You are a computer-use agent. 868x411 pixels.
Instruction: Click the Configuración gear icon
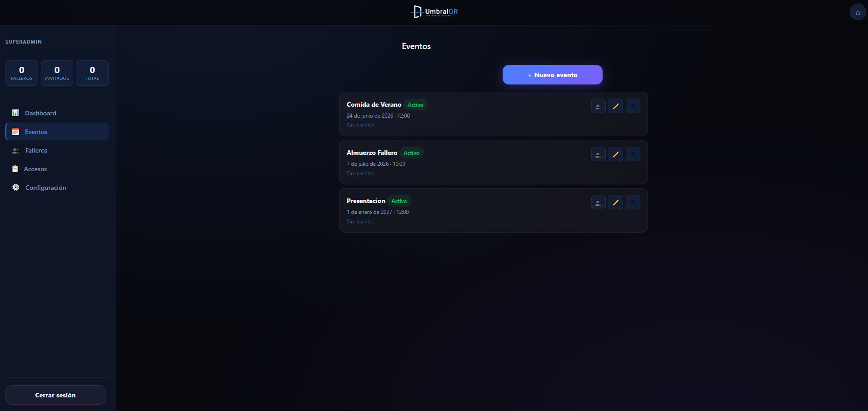tap(16, 188)
